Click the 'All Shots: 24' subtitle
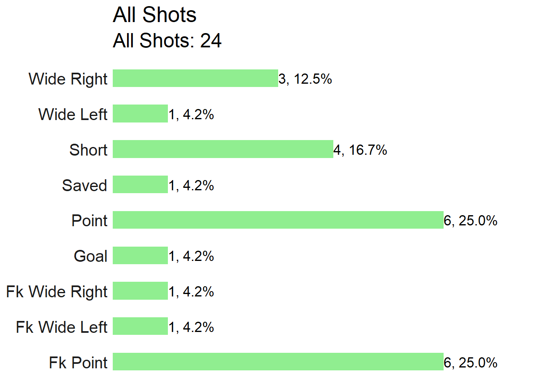 [x=167, y=41]
